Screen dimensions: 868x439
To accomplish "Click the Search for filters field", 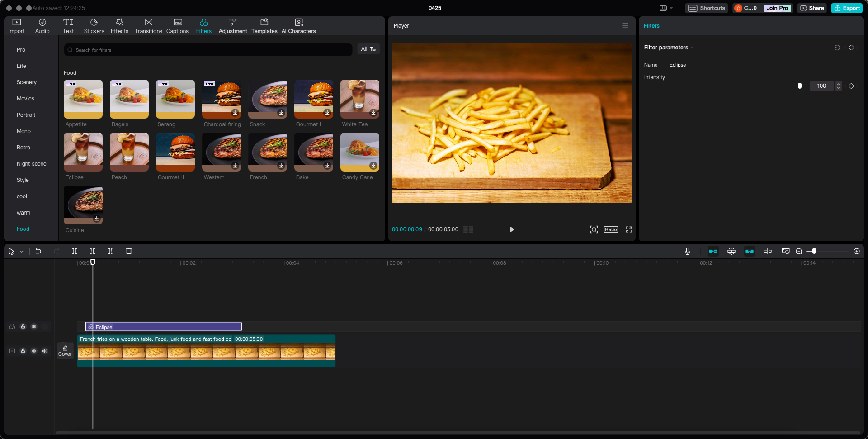I will (208, 50).
